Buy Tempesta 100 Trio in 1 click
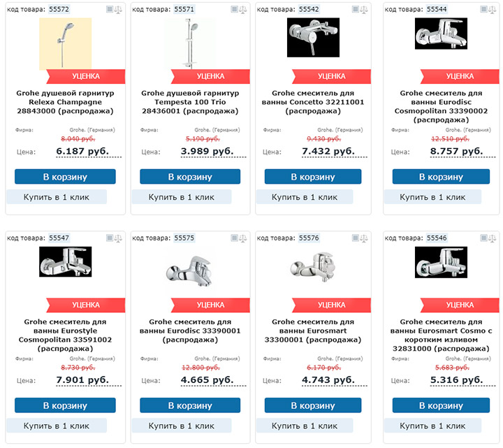 point(181,196)
